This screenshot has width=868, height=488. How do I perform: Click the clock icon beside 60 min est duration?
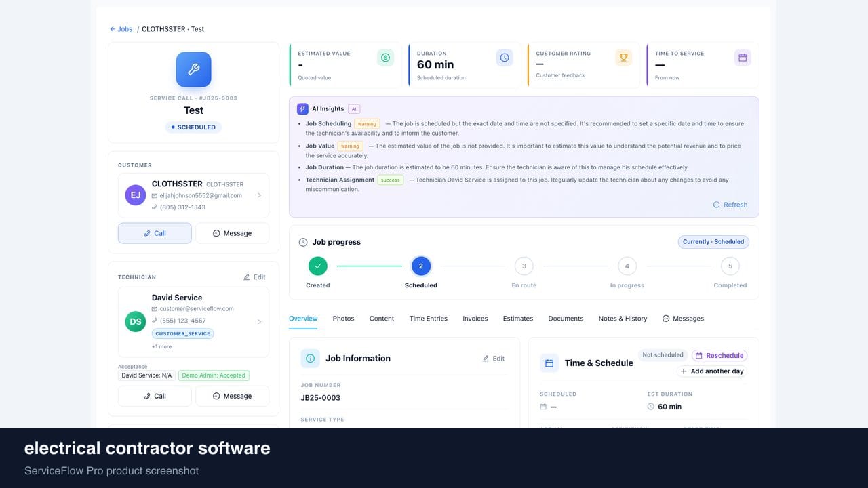(651, 407)
